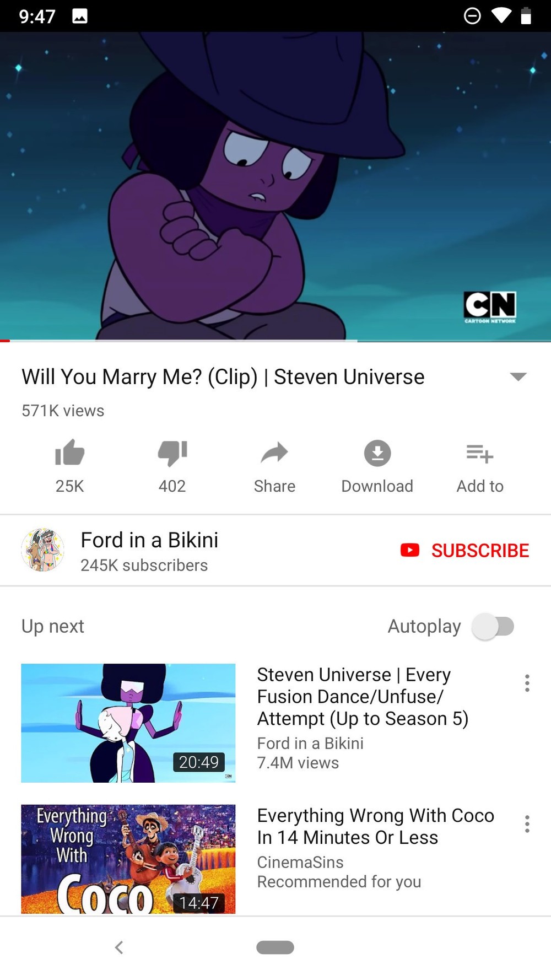Tap the home pill navigation button
Viewport: 551px width, 980px height.
pos(275,947)
